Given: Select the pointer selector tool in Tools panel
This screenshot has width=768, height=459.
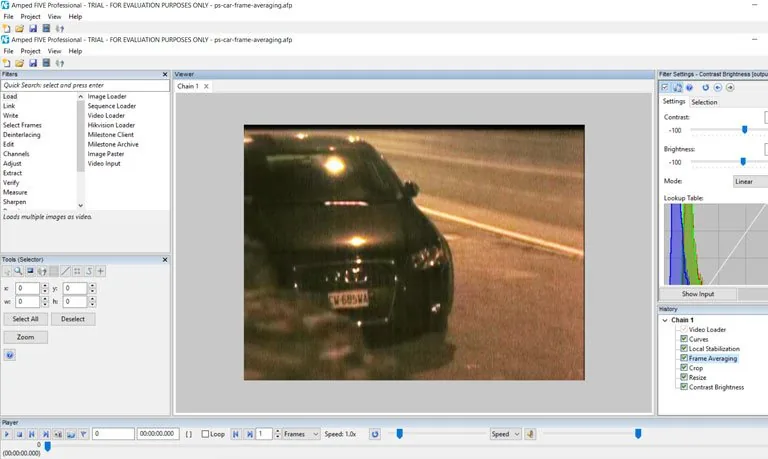Looking at the screenshot, I should pos(7,271).
